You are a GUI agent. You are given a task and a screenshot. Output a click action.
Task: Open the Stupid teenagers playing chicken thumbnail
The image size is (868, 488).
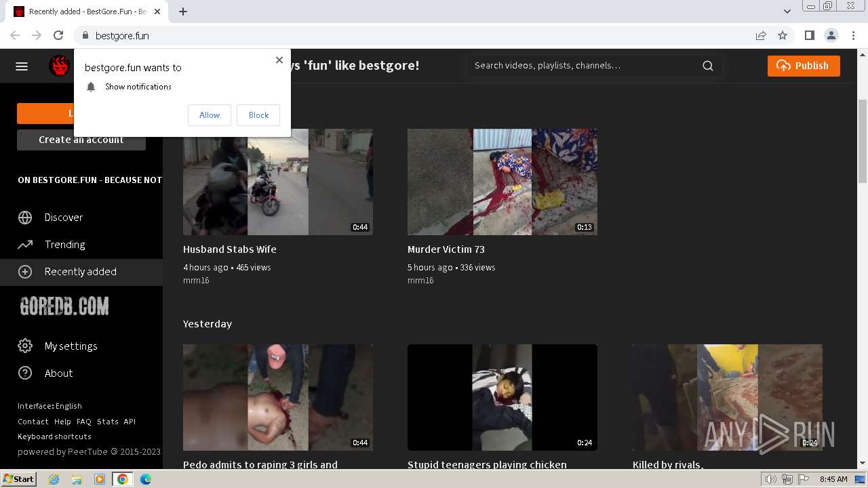click(x=502, y=397)
